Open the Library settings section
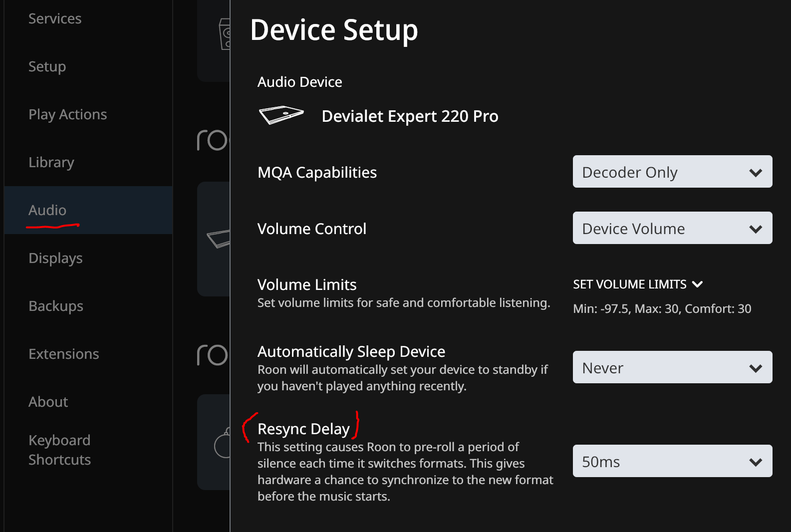Viewport: 791px width, 532px height. 51,162
